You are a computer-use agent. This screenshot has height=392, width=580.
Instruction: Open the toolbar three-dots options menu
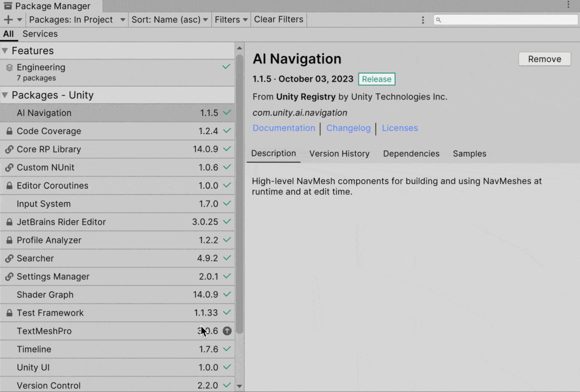pyautogui.click(x=423, y=20)
